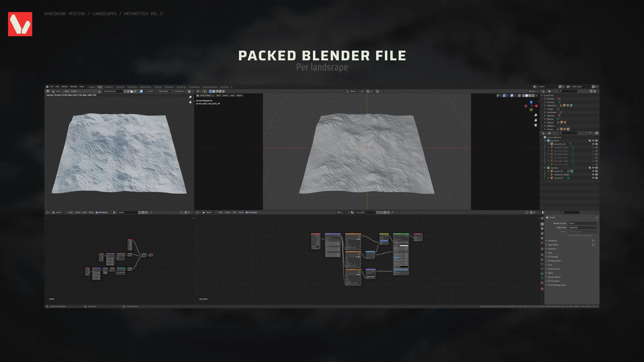This screenshot has height=362, width=644.
Task: Switch to the Geometry Nodes workspace tab
Action: (x=210, y=87)
